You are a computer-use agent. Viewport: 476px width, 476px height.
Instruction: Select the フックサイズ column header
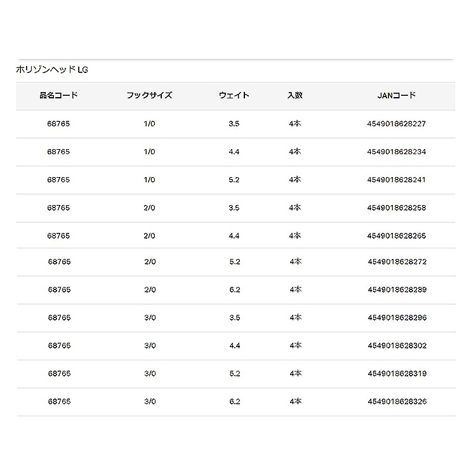[x=150, y=96]
